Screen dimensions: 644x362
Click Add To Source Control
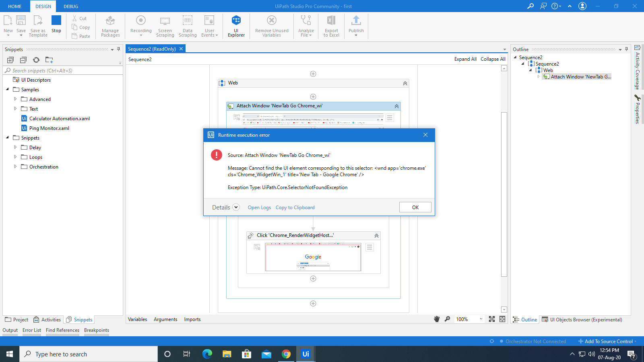(607, 341)
